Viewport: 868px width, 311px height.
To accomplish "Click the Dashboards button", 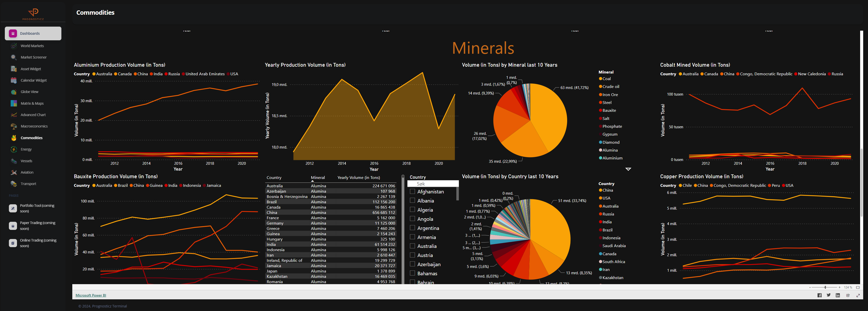I will click(x=33, y=33).
